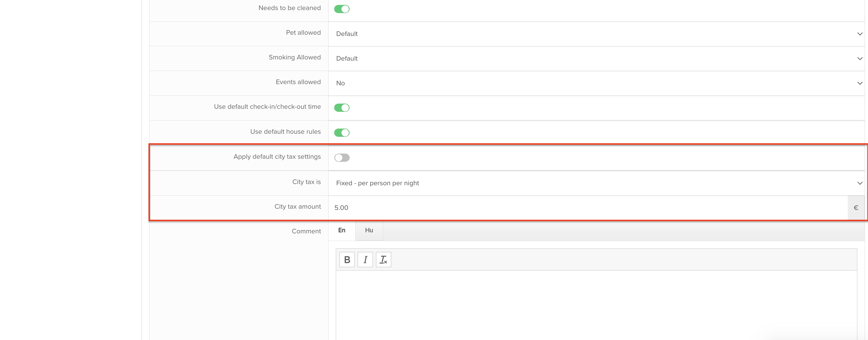The height and width of the screenshot is (340, 868).
Task: Focus the comment text area
Action: pos(596,305)
